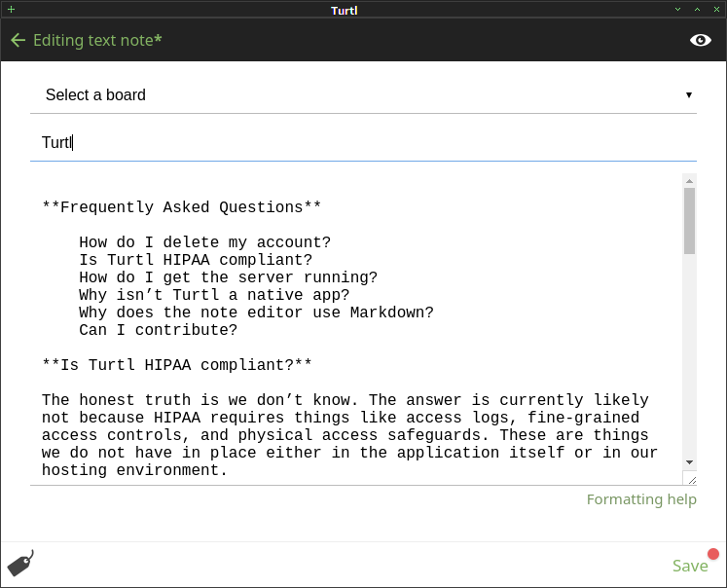Click the line How do I delete my account?
727x588 pixels.
click(204, 242)
